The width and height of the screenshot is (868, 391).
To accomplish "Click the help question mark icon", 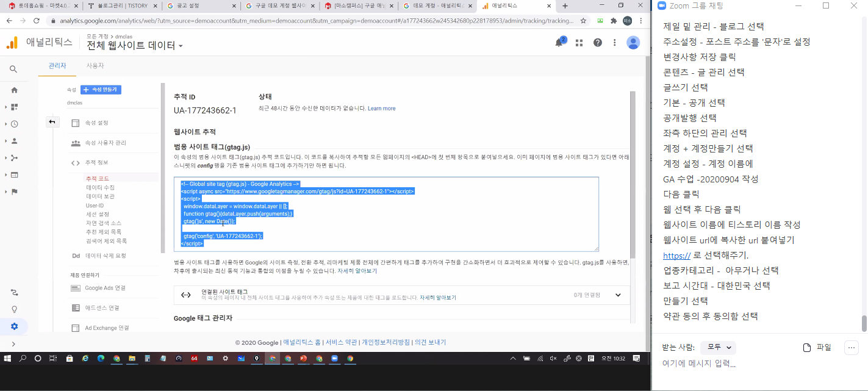I will pyautogui.click(x=598, y=43).
